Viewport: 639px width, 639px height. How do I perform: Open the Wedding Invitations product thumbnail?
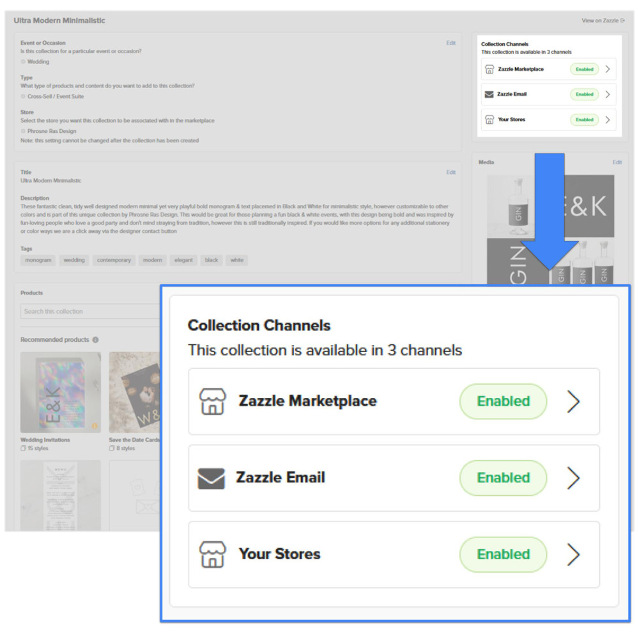[x=60, y=392]
